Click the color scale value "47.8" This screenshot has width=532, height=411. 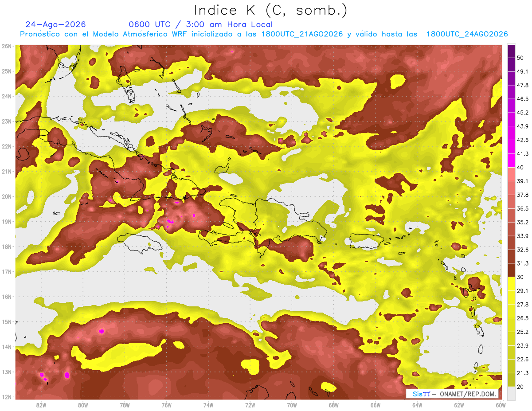(x=523, y=85)
